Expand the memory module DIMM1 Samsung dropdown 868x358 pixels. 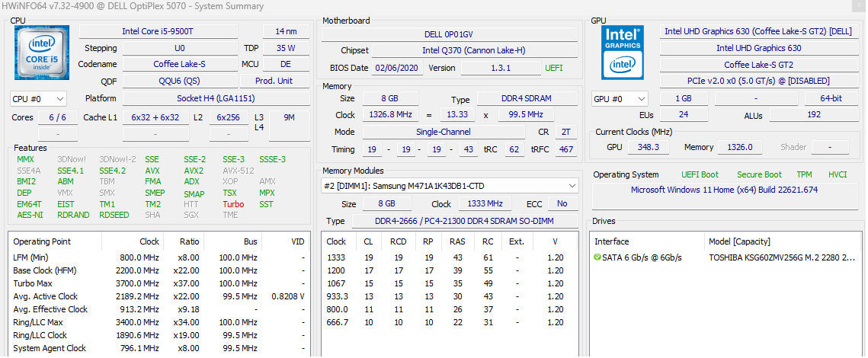(x=450, y=186)
